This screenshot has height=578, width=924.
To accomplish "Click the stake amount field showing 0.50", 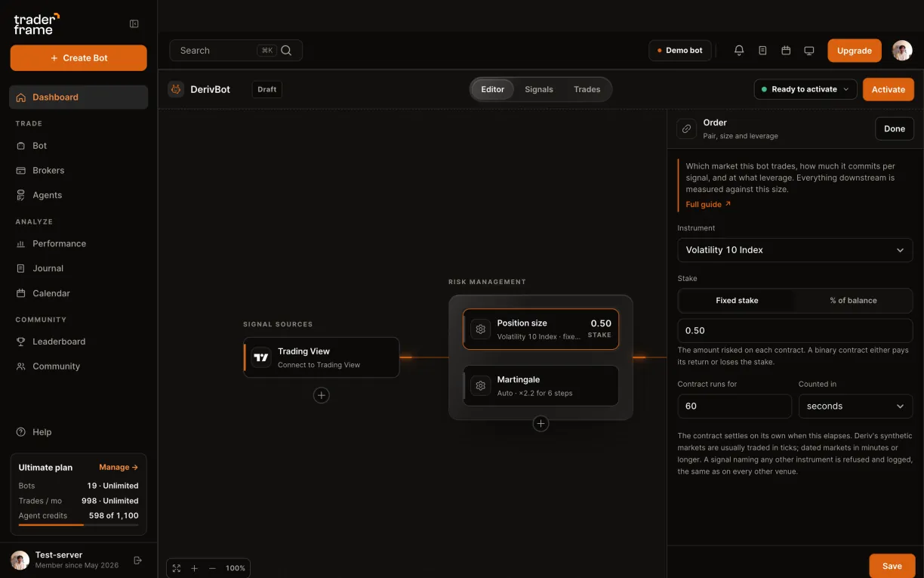I will [x=795, y=331].
